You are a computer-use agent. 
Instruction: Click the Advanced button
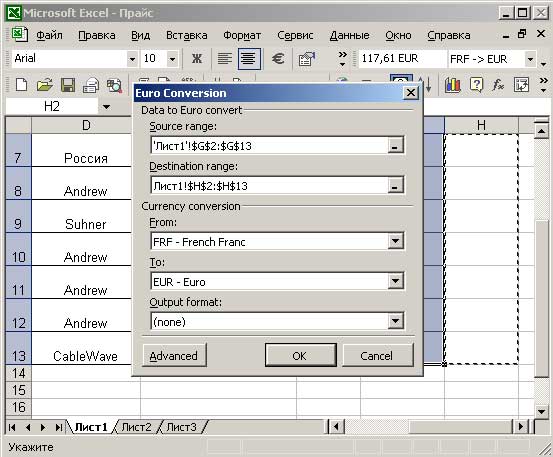174,355
